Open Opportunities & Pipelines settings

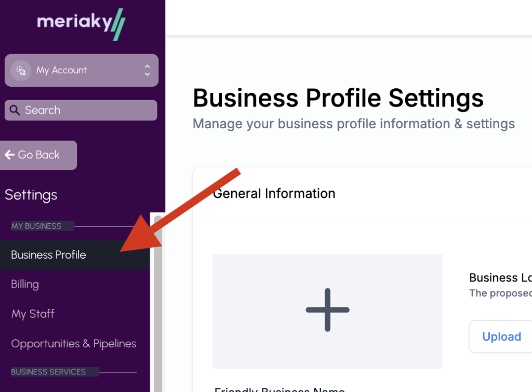click(x=73, y=344)
